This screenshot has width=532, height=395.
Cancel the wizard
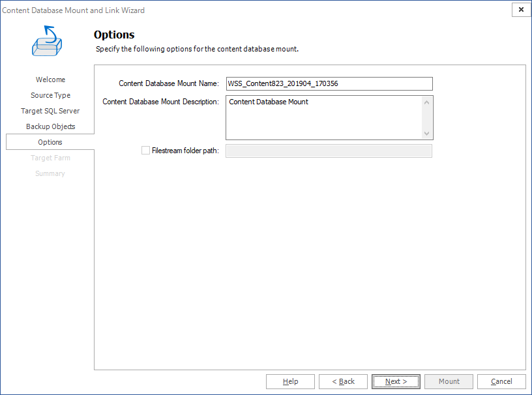click(x=501, y=381)
